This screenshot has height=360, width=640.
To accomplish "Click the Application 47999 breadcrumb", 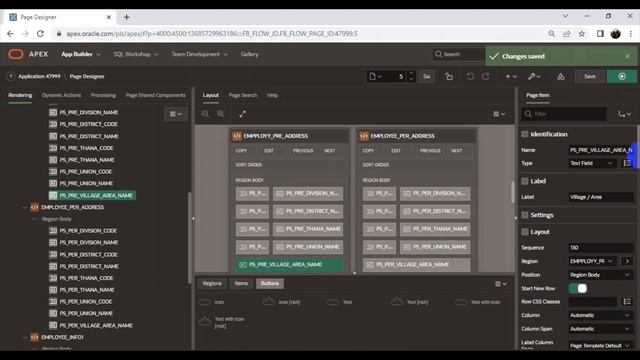I will [x=39, y=76].
